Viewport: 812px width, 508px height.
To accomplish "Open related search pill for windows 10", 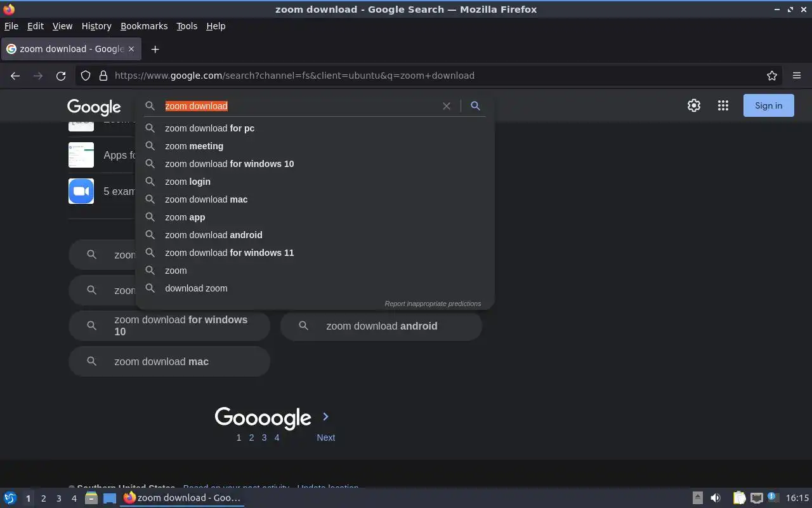I will point(169,326).
